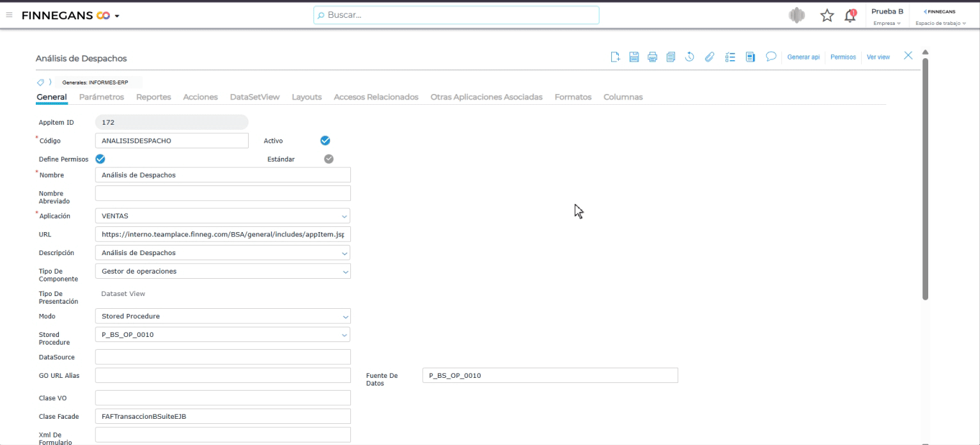The image size is (980, 445).
Task: Click the Permisos link
Action: 843,57
